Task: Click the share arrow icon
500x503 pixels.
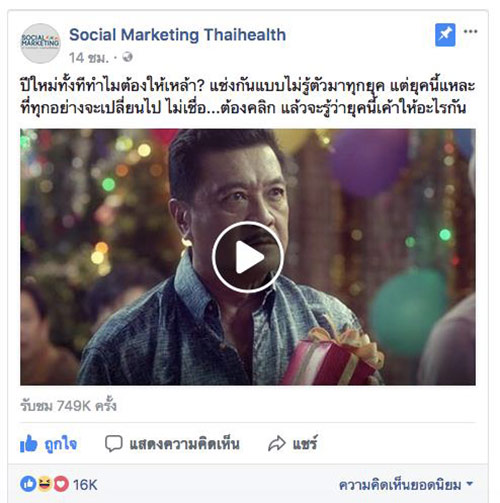Action: point(277,444)
